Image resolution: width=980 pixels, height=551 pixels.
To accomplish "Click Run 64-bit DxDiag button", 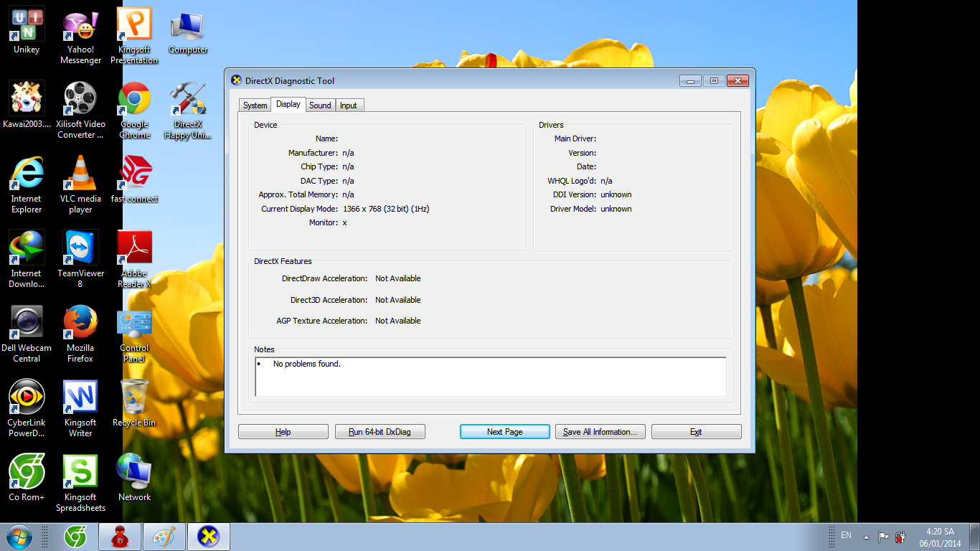I will tap(380, 432).
